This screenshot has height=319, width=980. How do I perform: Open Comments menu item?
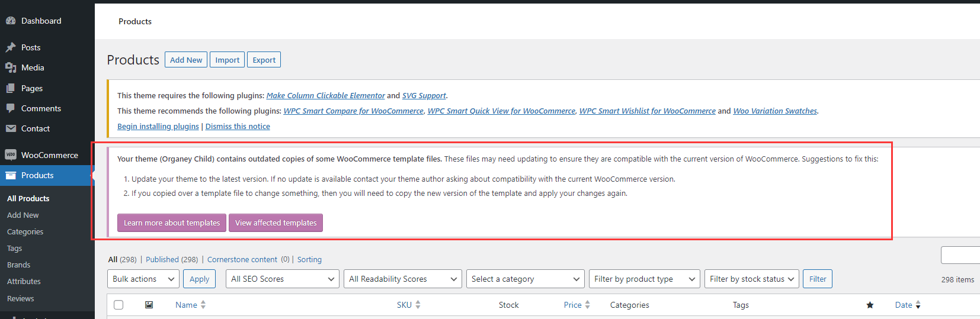pyautogui.click(x=47, y=108)
